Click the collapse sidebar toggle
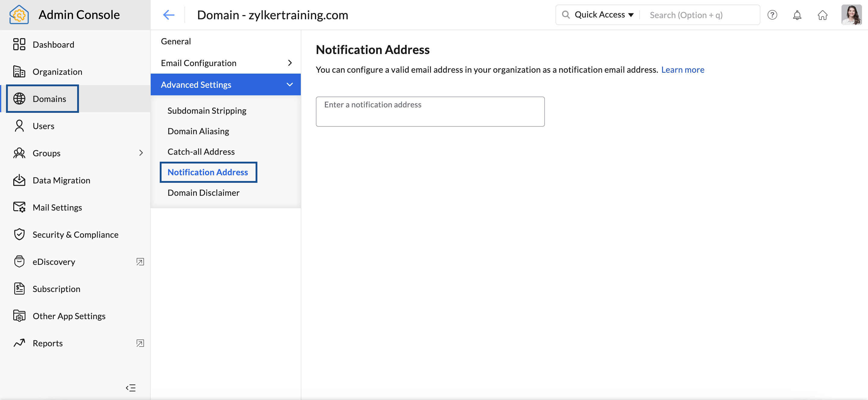The width and height of the screenshot is (868, 400). coord(131,388)
